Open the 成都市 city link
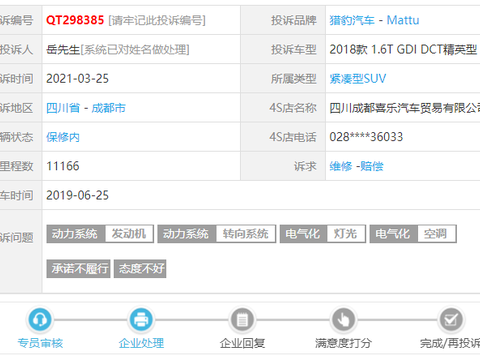 [x=109, y=108]
